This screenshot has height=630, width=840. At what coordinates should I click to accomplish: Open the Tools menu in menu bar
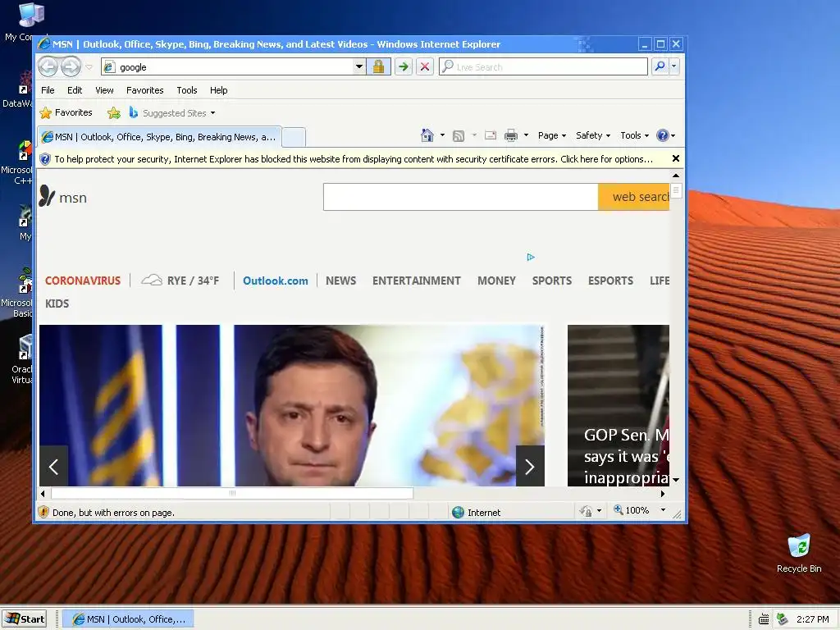pyautogui.click(x=187, y=90)
